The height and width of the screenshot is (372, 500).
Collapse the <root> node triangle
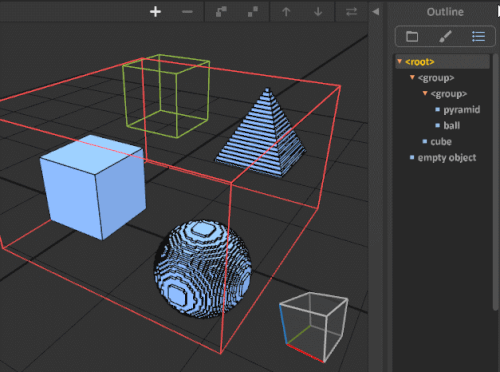click(x=399, y=61)
